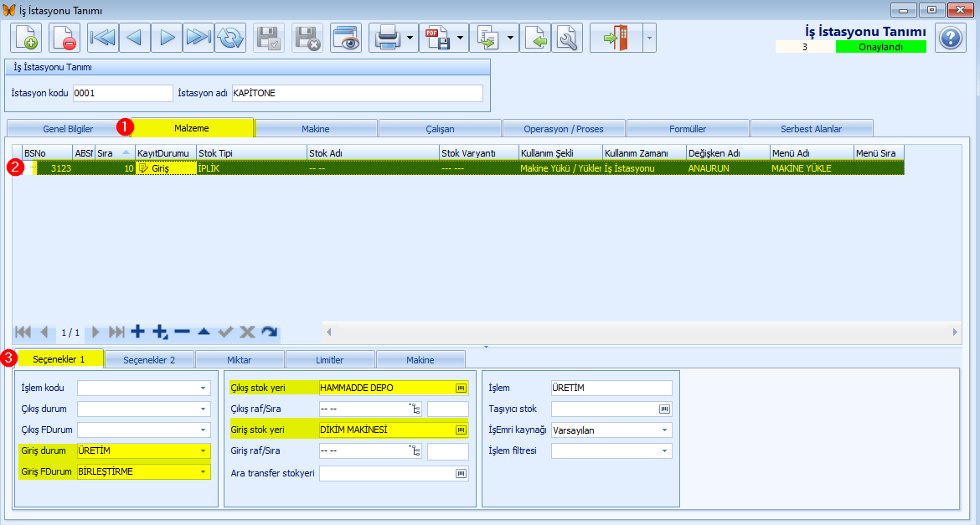Viewport: 980px width, 525px height.
Task: Expand printer dropdown arrow
Action: point(410,39)
